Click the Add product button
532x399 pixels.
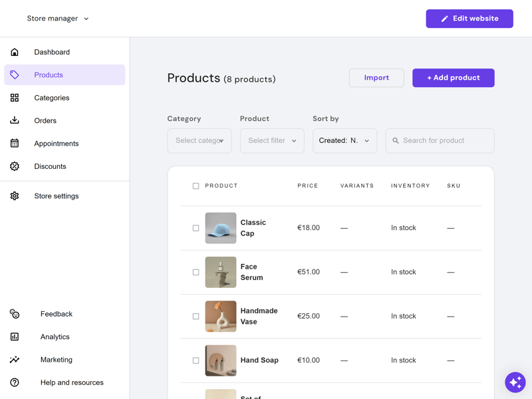454,78
